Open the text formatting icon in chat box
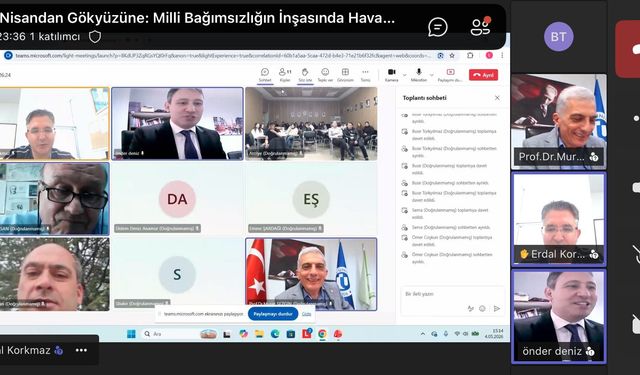 point(471,308)
